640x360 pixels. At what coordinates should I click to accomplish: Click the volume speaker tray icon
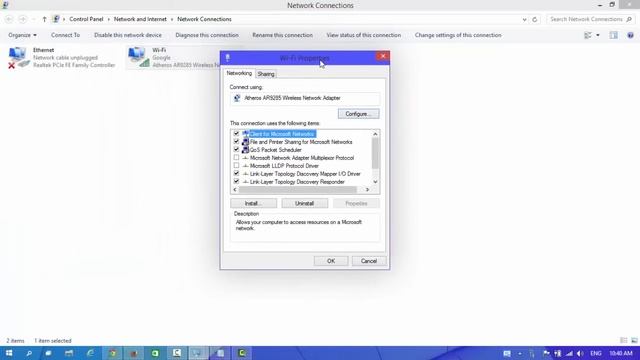(580, 353)
